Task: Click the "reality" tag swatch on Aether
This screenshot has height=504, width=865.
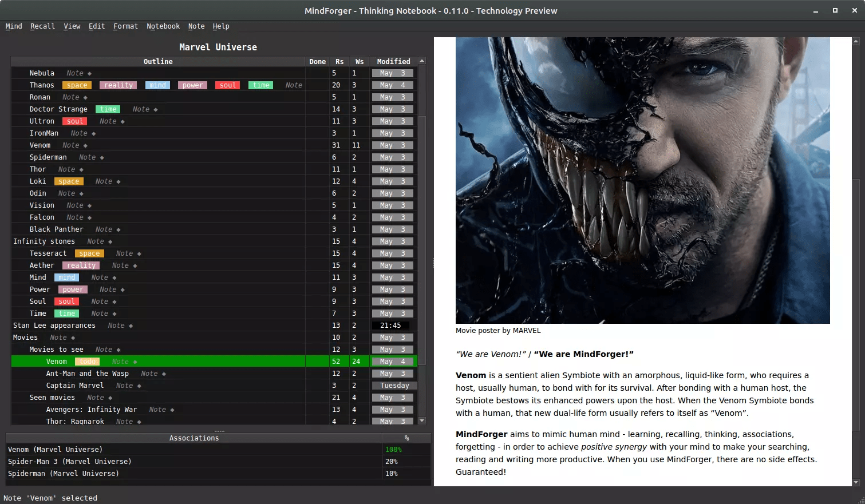Action: point(81,265)
